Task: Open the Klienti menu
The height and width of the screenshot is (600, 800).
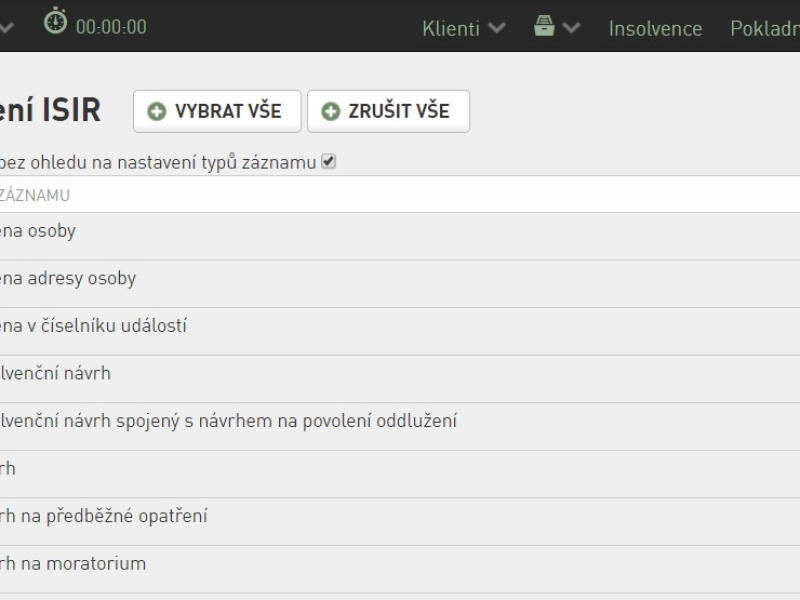Action: coord(451,29)
